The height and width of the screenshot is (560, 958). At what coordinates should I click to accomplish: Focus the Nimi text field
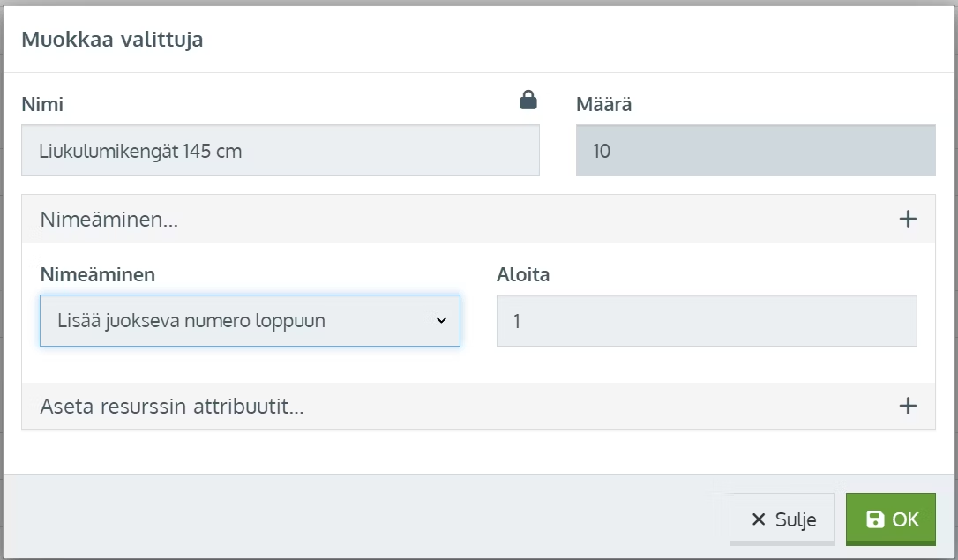(x=281, y=151)
